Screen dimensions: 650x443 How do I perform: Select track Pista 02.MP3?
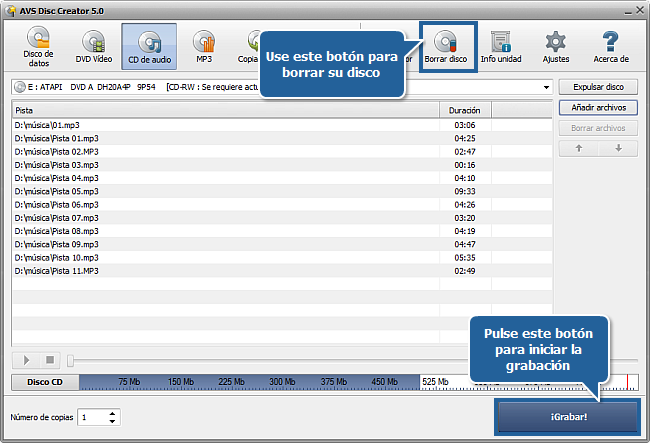coord(282,152)
